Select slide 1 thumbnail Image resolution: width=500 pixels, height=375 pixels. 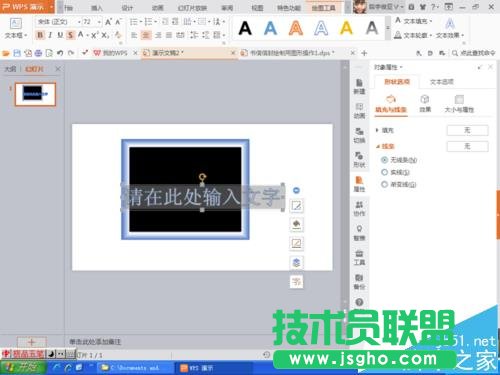pyautogui.click(x=35, y=94)
